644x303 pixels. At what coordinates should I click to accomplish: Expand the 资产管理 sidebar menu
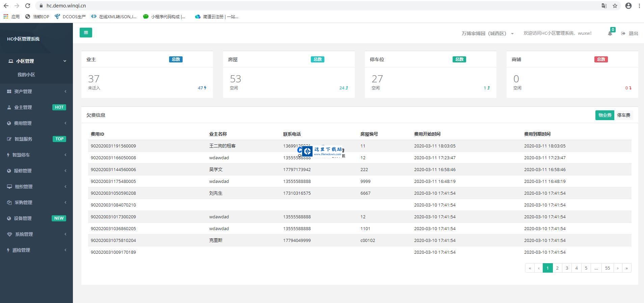[x=36, y=91]
